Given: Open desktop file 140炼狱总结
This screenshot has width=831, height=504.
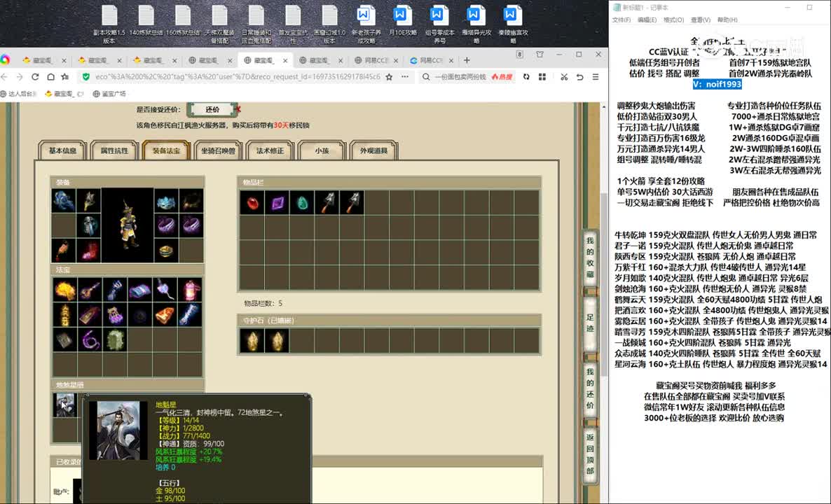Looking at the screenshot, I should (146, 20).
